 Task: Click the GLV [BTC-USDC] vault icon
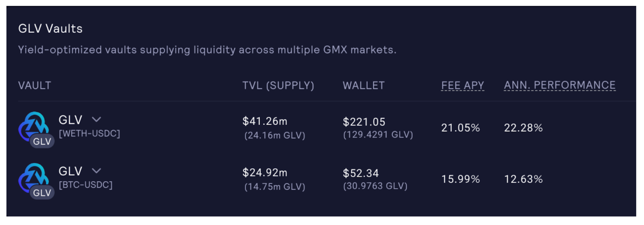pos(35,180)
